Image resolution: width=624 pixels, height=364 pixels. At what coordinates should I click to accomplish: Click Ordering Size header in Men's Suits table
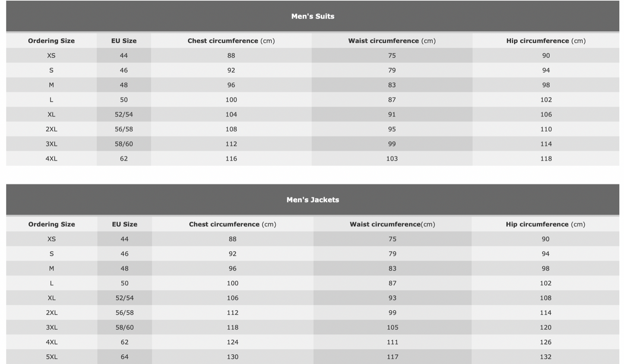(x=51, y=41)
